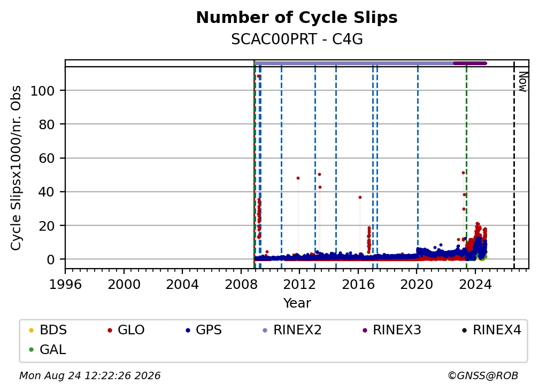The height and width of the screenshot is (392, 539).
Task: Click the x-axis tick label 2012
Action: [299, 285]
